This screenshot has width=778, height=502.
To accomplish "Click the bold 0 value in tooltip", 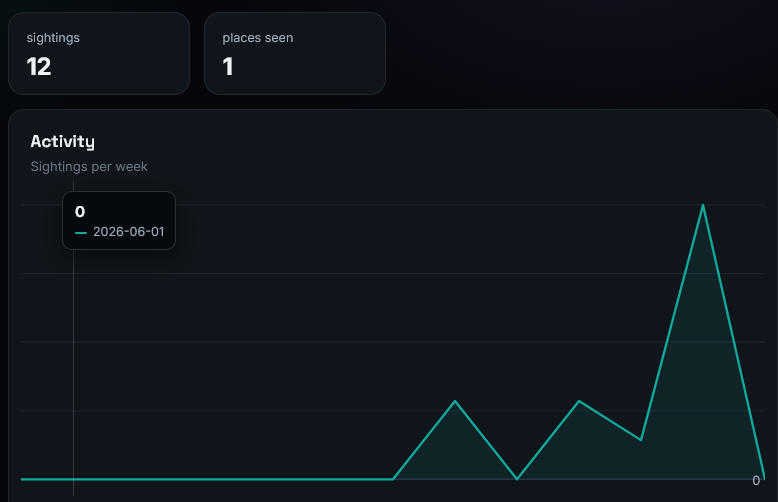I will click(x=80, y=212).
